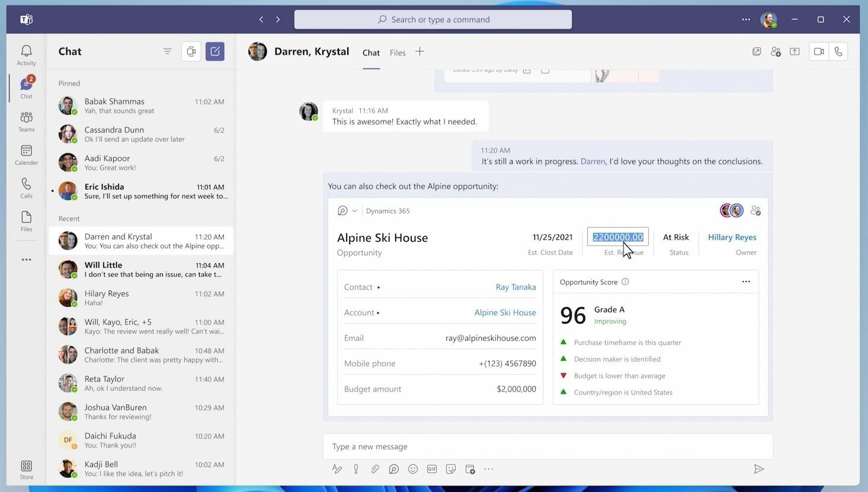Open Babak Shammas pinned chat

pyautogui.click(x=141, y=106)
